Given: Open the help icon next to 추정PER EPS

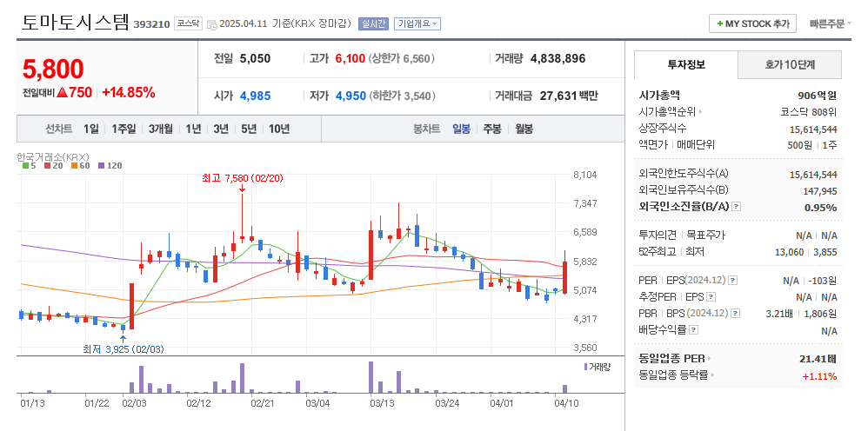Looking at the screenshot, I should (711, 297).
